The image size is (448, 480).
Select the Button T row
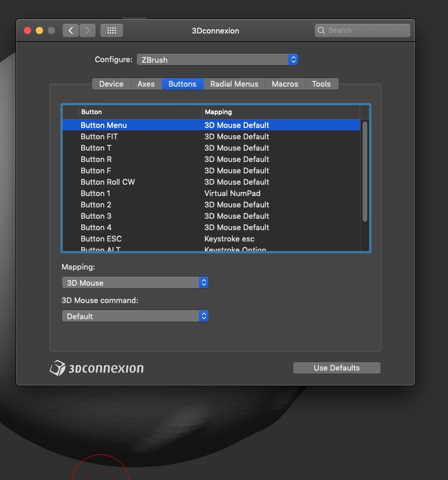coord(211,148)
